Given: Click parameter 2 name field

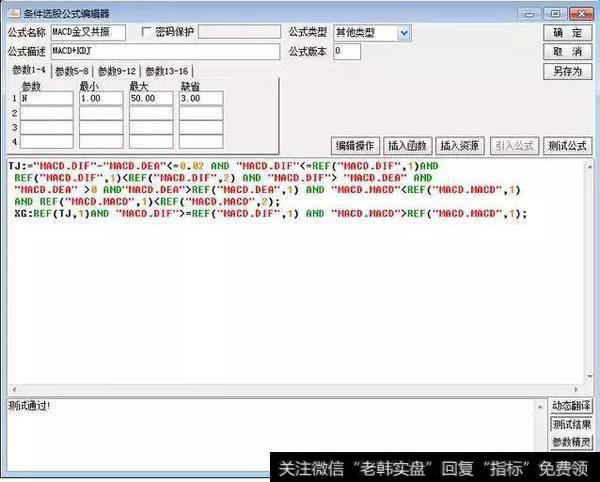Looking at the screenshot, I should tap(47, 113).
